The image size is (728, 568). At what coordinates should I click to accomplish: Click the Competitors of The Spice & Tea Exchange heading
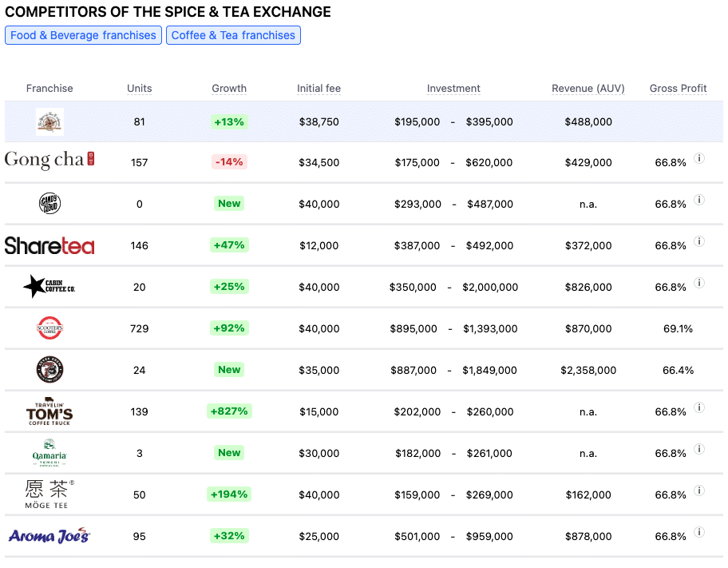point(168,12)
